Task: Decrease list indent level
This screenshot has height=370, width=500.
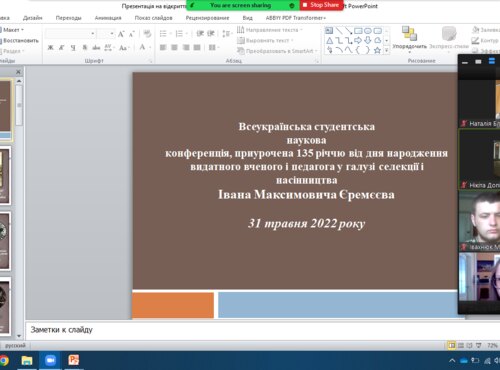Action: pos(200,34)
